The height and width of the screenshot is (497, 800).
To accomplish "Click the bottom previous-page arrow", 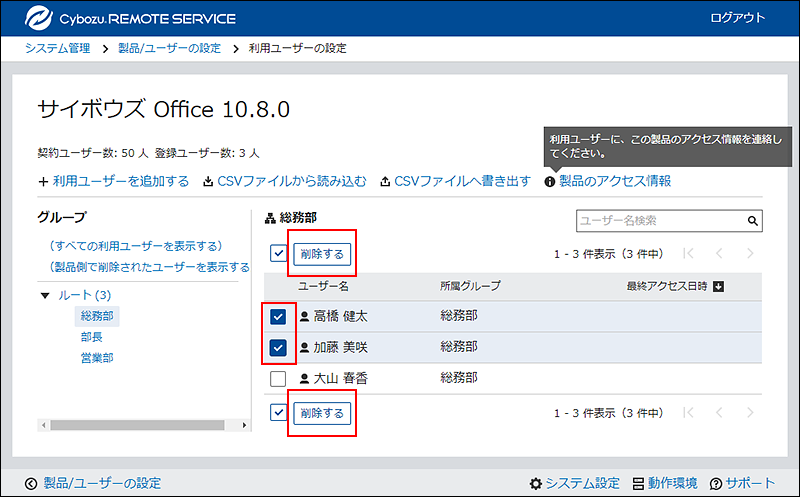I will tap(719, 412).
